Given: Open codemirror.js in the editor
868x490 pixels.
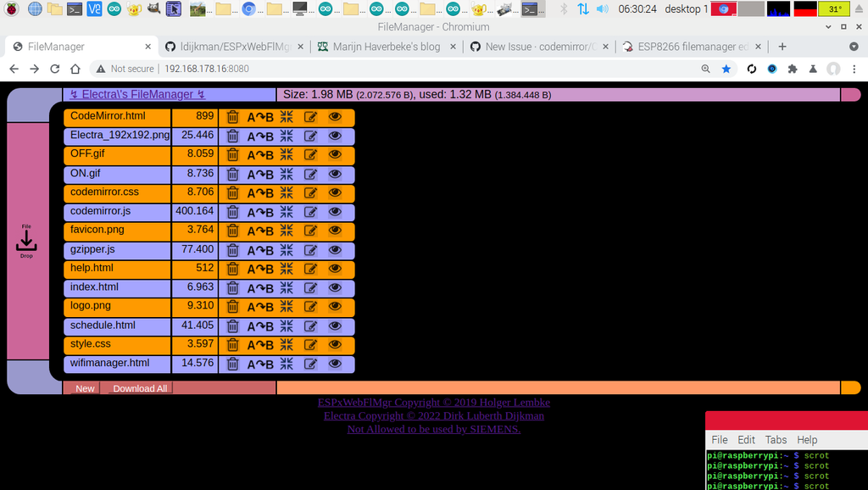Looking at the screenshot, I should click(x=310, y=212).
